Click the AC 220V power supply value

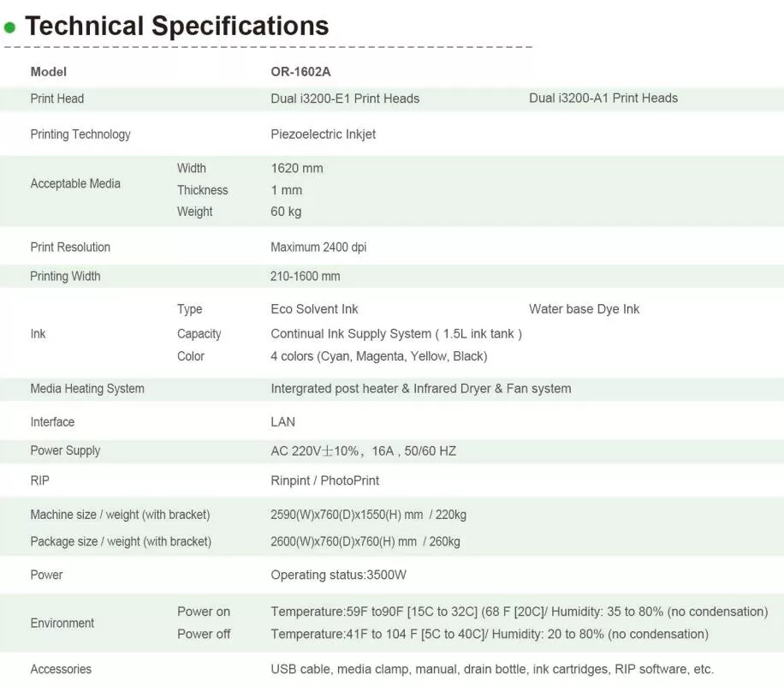[x=363, y=451]
